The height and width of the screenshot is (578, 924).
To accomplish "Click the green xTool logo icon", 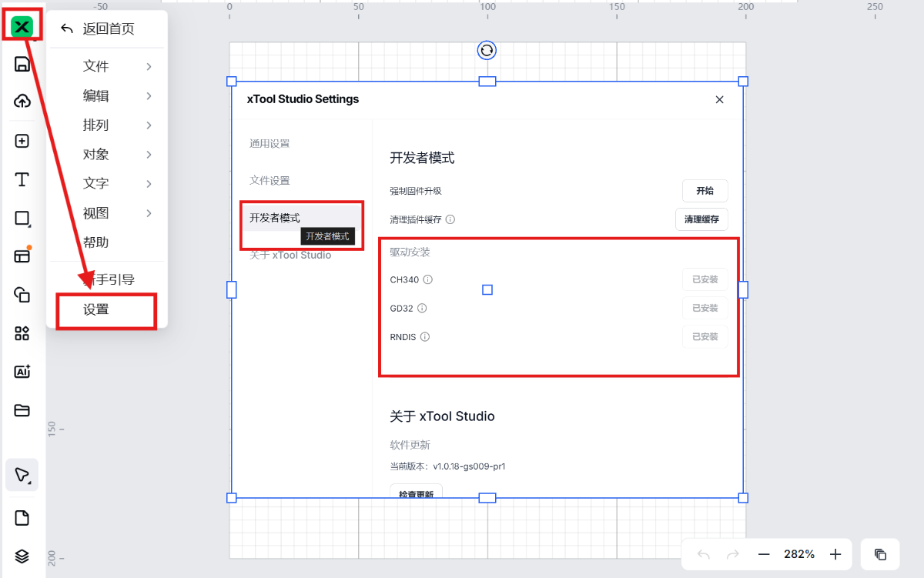I will 22,28.
